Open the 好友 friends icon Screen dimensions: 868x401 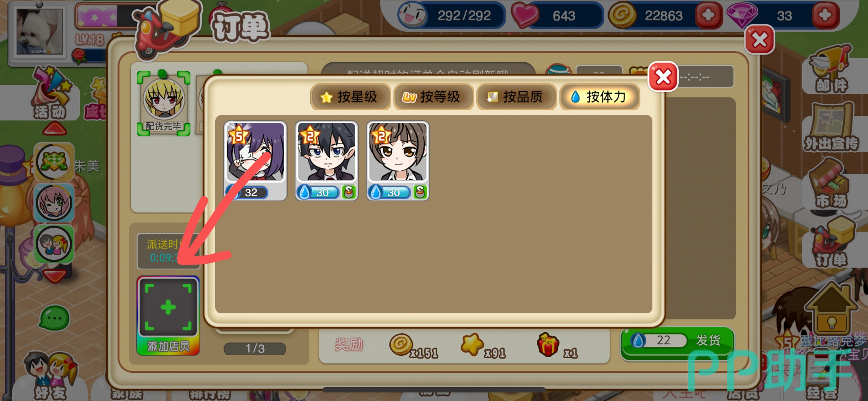(x=51, y=375)
